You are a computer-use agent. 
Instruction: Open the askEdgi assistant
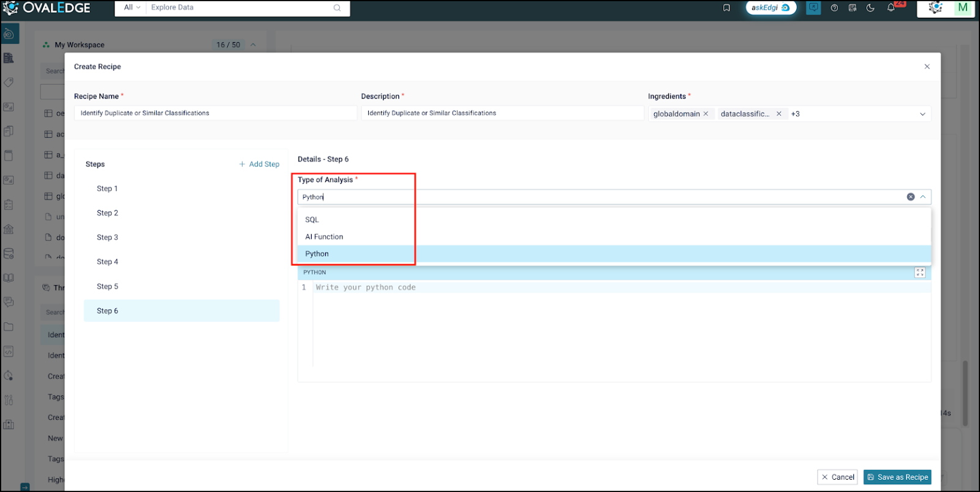(771, 8)
